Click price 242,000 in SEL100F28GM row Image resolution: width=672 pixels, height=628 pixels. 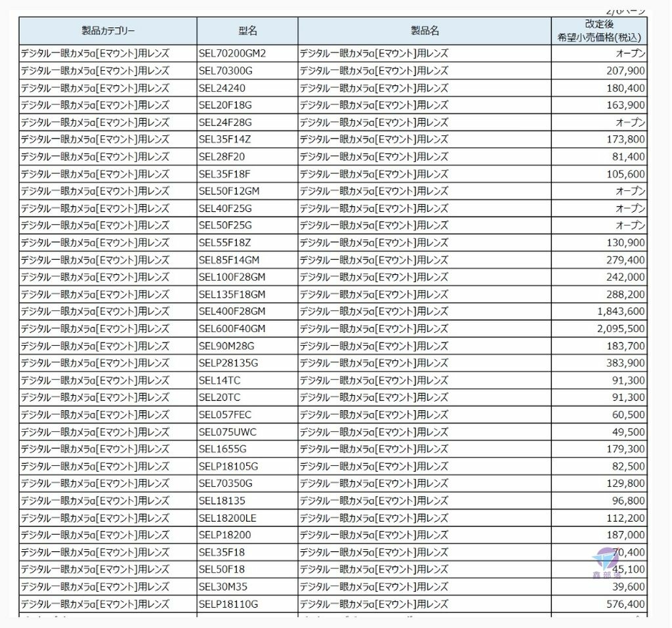click(625, 277)
